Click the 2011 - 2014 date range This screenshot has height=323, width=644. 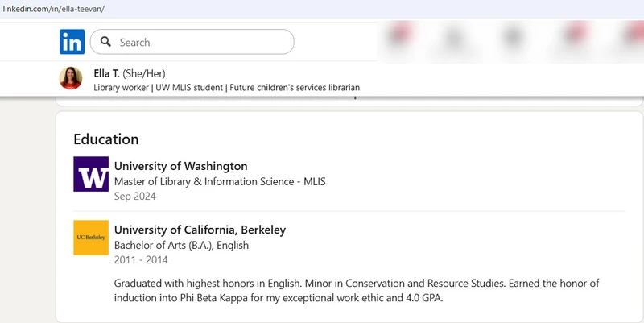[142, 259]
